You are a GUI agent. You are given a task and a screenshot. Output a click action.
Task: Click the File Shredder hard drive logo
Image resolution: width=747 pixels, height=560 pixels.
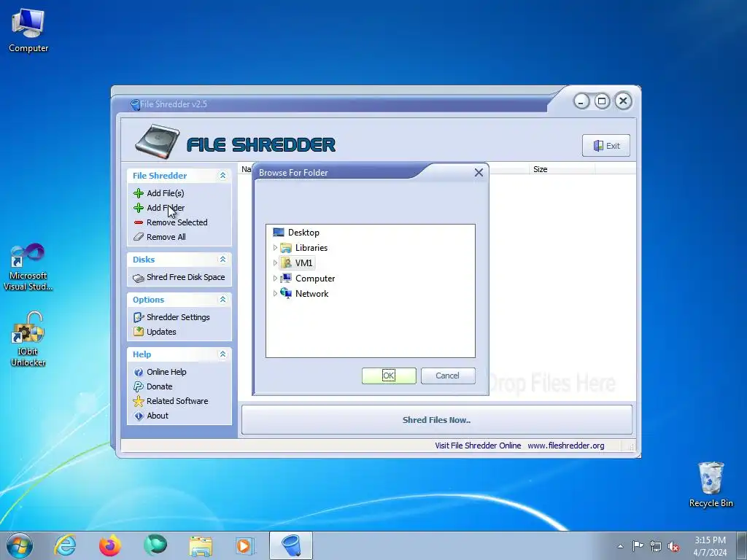(158, 142)
